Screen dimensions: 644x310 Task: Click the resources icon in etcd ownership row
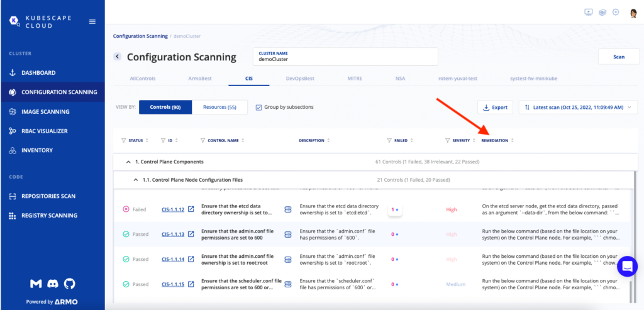[288, 209]
